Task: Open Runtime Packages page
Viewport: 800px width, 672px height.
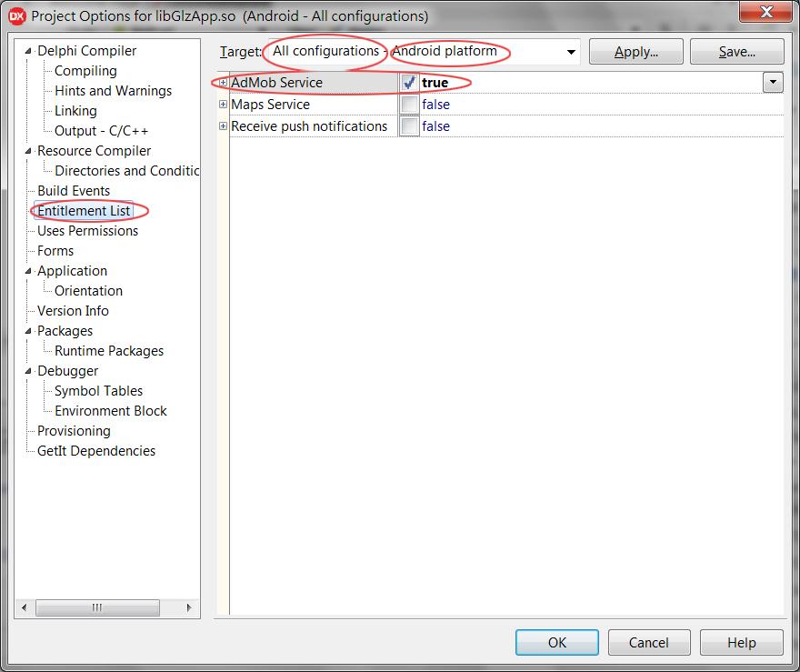Action: tap(109, 351)
